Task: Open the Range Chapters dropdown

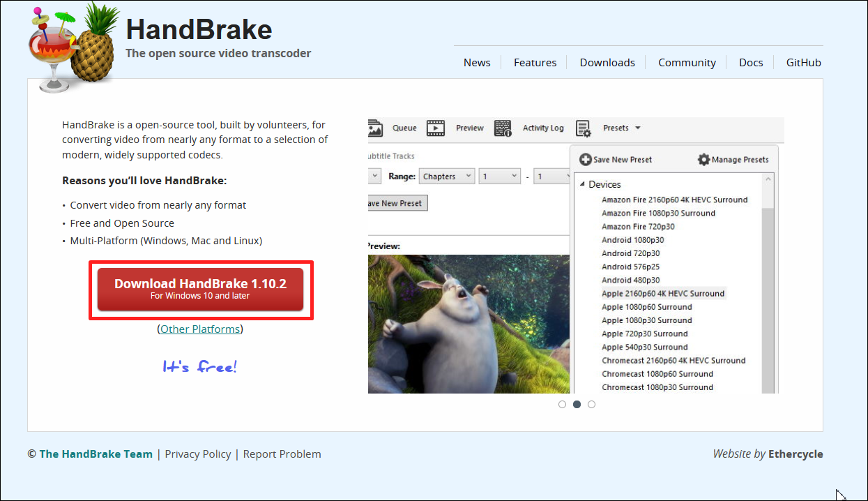Action: [448, 177]
